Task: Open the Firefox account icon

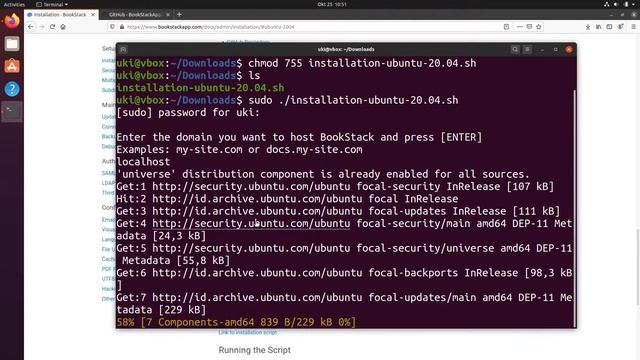Action: (x=620, y=27)
